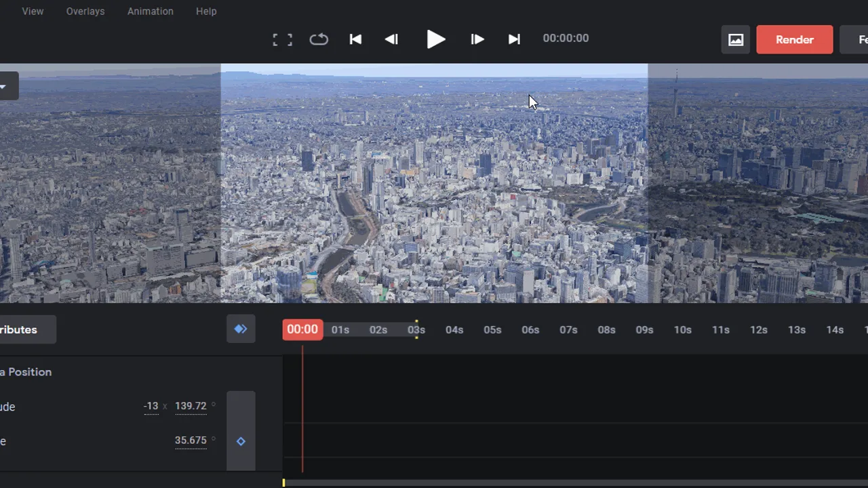
Task: Toggle loop playback icon
Action: click(319, 39)
